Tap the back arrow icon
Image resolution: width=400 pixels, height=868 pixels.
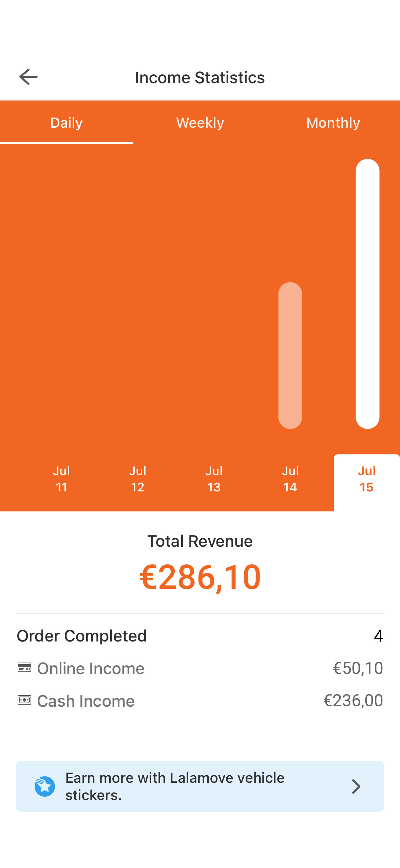pyautogui.click(x=28, y=77)
